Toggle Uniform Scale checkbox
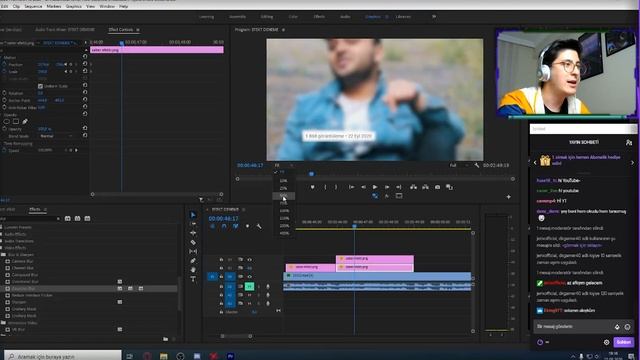640x360 pixels. [40, 86]
